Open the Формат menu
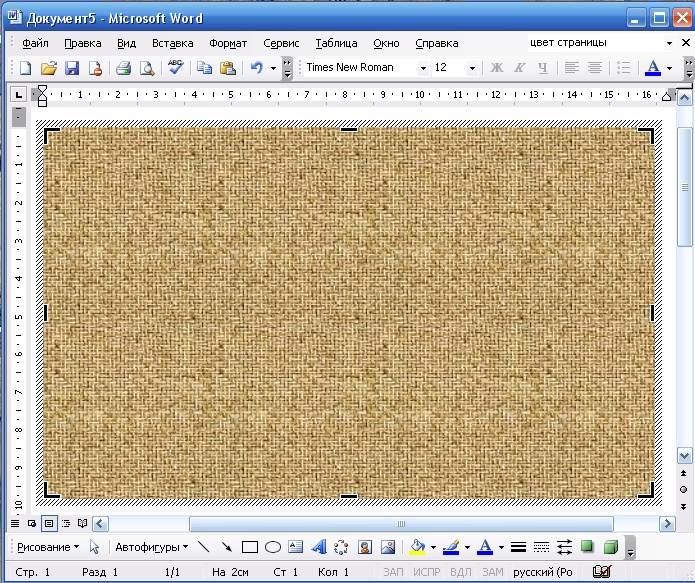This screenshot has width=695, height=583. click(x=228, y=43)
